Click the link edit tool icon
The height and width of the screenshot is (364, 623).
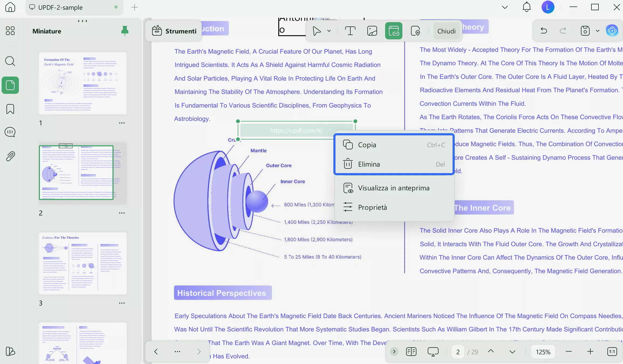[x=393, y=31]
